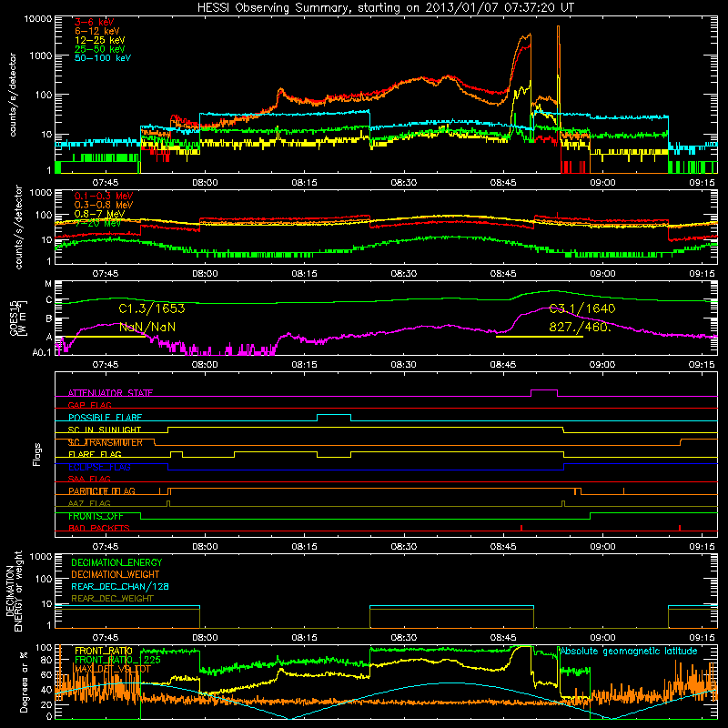Click the NaN/NaN annotation in GOES panel
Screen dimensions: 728x728
pos(147,327)
